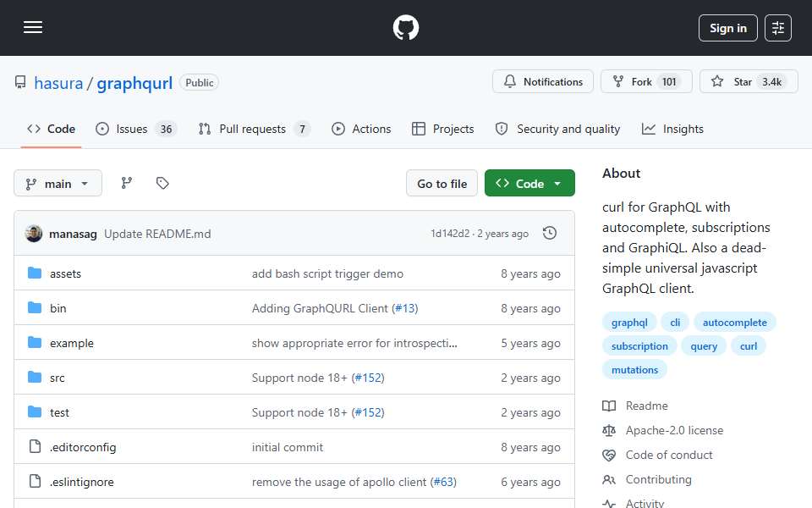This screenshot has width=812, height=508.
Task: Open the hasura owner link
Action: click(58, 83)
